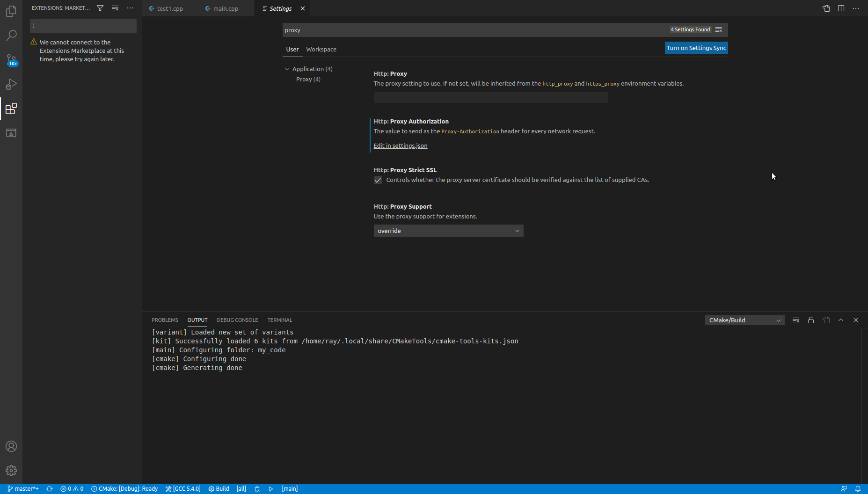
Task: Close the Settings tab
Action: (x=303, y=8)
